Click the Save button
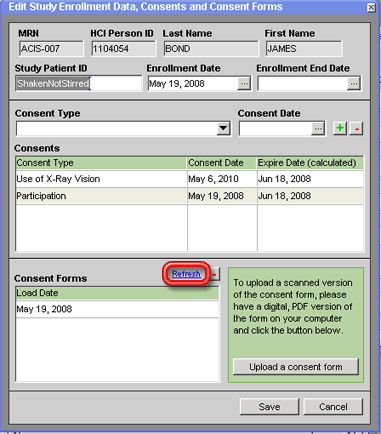The image size is (381, 434). tap(269, 407)
